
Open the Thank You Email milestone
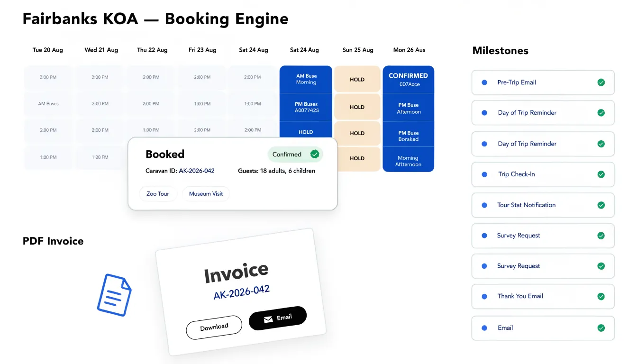point(543,297)
